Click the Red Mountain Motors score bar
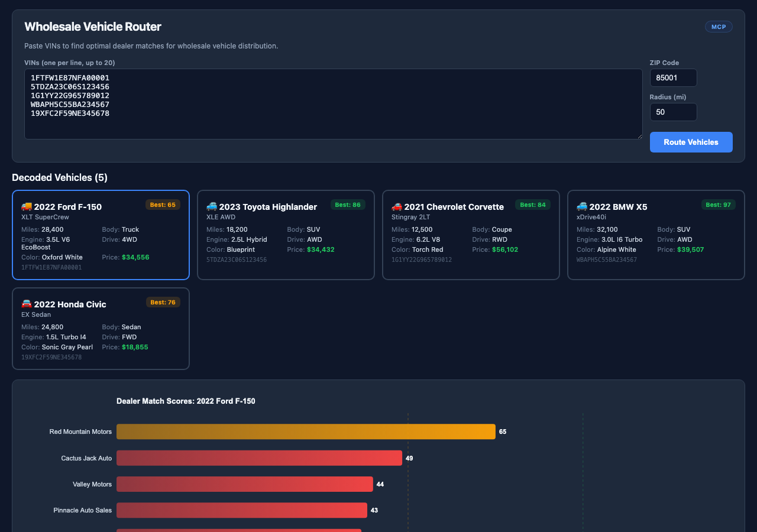The image size is (757, 532). [306, 432]
